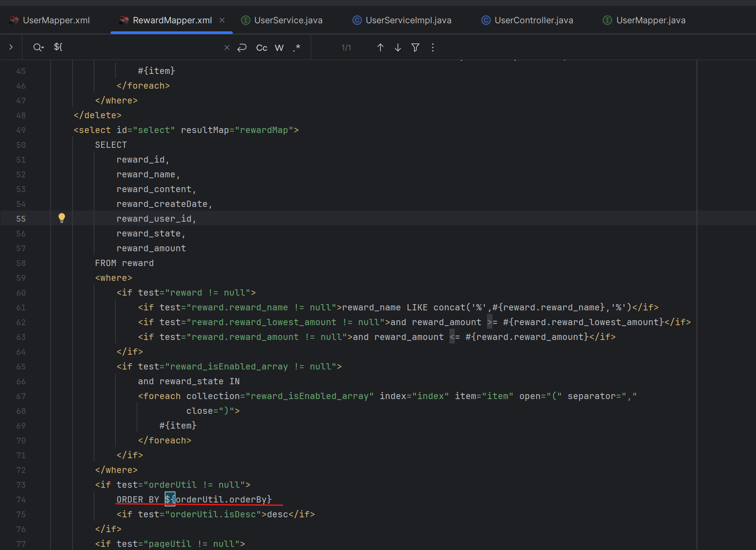
Task: Enable Regex search mode
Action: [296, 48]
